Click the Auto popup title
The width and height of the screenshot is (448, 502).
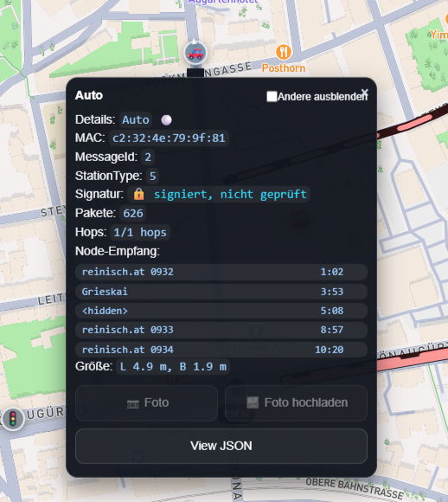89,95
